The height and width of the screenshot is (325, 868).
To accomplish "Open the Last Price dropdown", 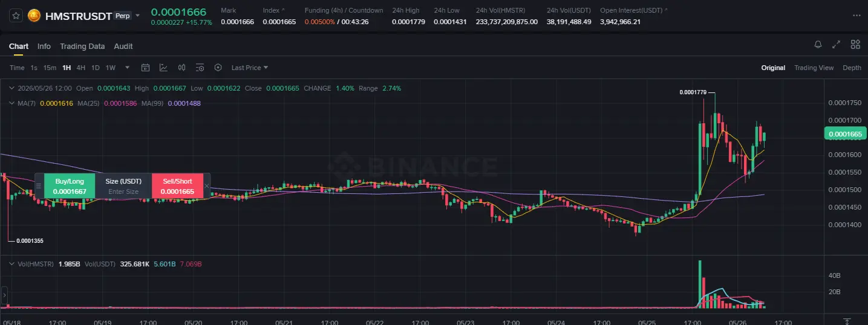I will click(249, 68).
